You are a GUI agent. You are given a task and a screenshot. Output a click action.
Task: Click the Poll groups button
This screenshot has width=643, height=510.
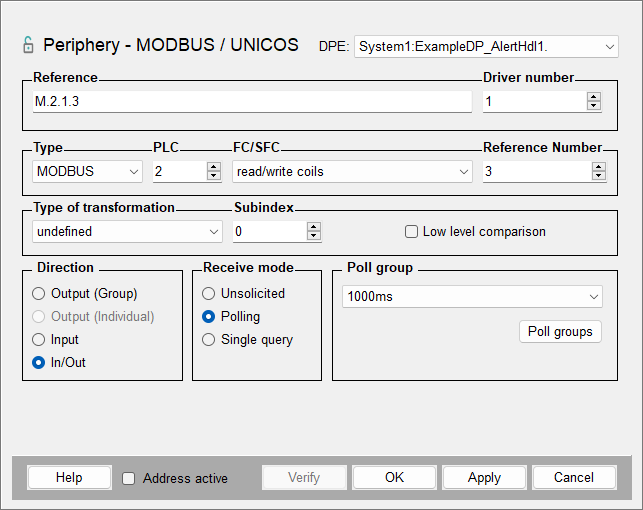[560, 331]
